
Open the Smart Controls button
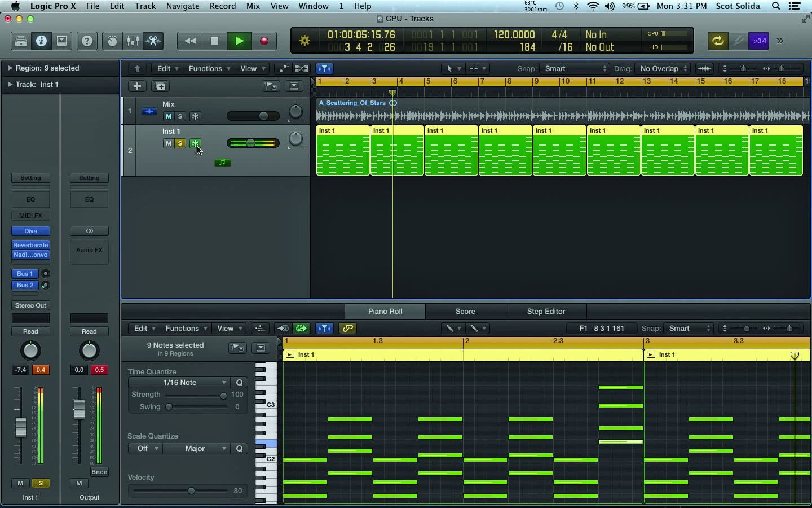(x=112, y=41)
